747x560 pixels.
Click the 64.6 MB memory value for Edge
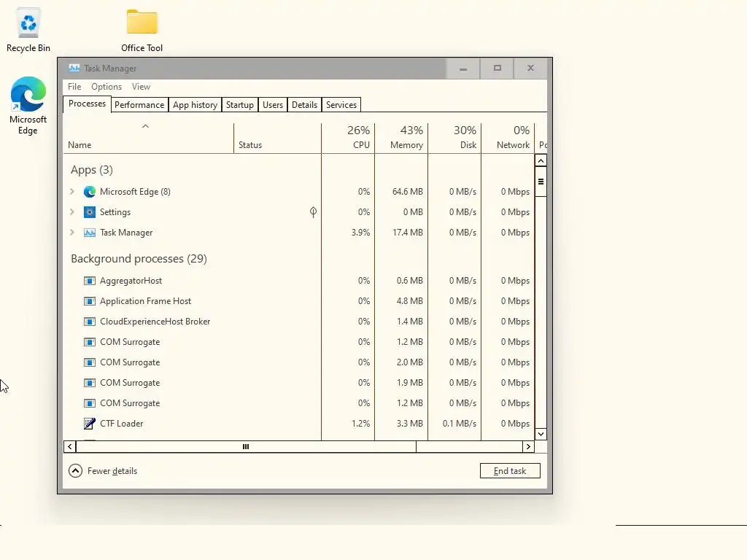(x=407, y=192)
